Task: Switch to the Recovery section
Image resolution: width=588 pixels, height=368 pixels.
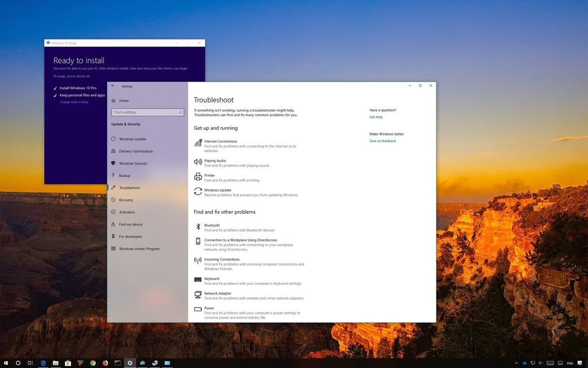Action: click(x=127, y=200)
